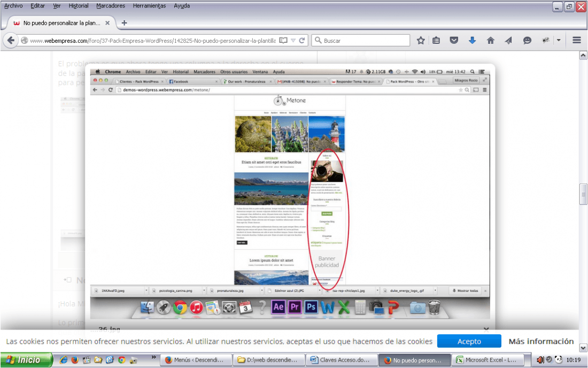
Task: Click the Buscar search field
Action: click(x=360, y=41)
